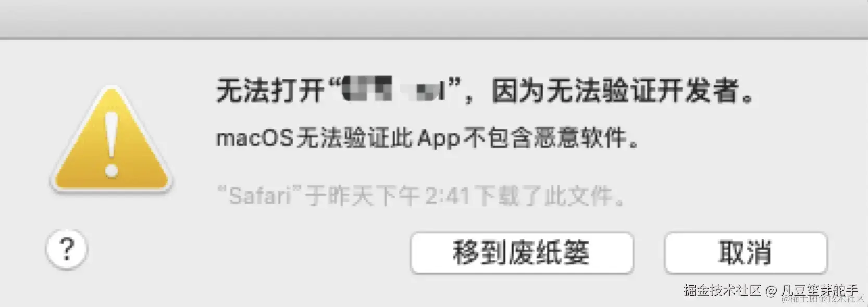Click the small 稀土掘金技术社区 watermark
This screenshot has width=868, height=307.
823,299
